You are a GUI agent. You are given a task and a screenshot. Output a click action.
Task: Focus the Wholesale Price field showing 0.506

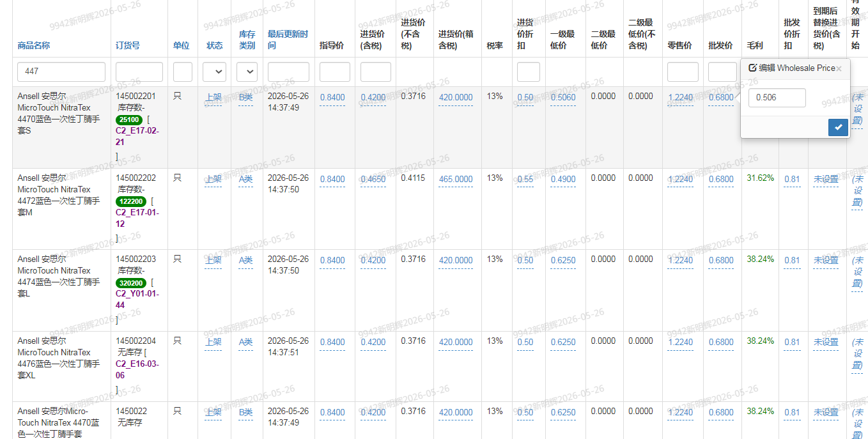tap(777, 98)
